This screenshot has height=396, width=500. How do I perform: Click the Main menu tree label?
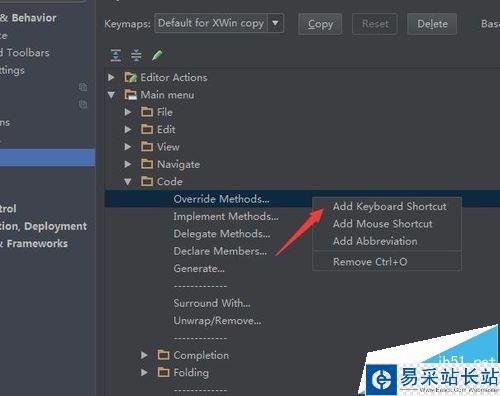pos(167,95)
